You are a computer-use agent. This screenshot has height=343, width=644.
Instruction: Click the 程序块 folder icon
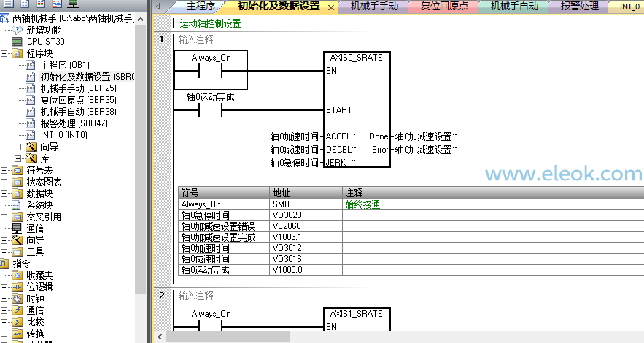pyautogui.click(x=18, y=53)
